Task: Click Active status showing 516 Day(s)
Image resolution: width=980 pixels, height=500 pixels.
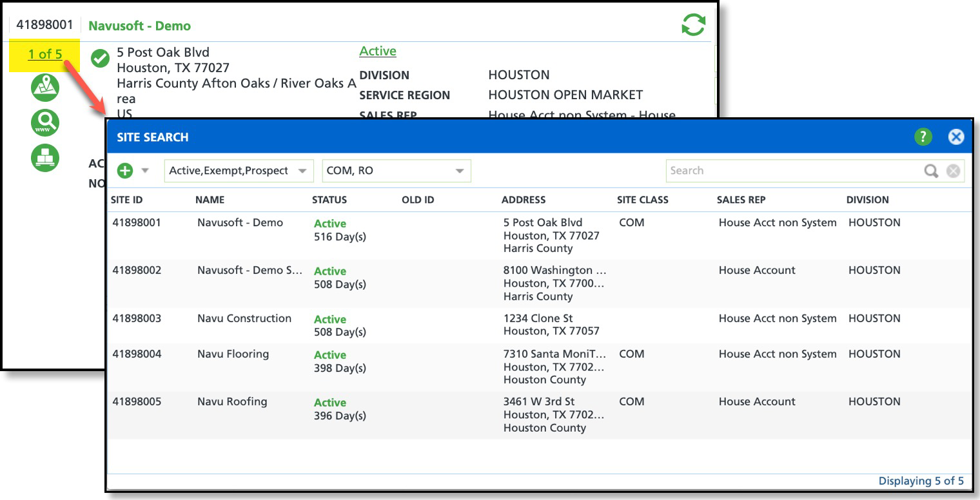Action: pos(330,224)
